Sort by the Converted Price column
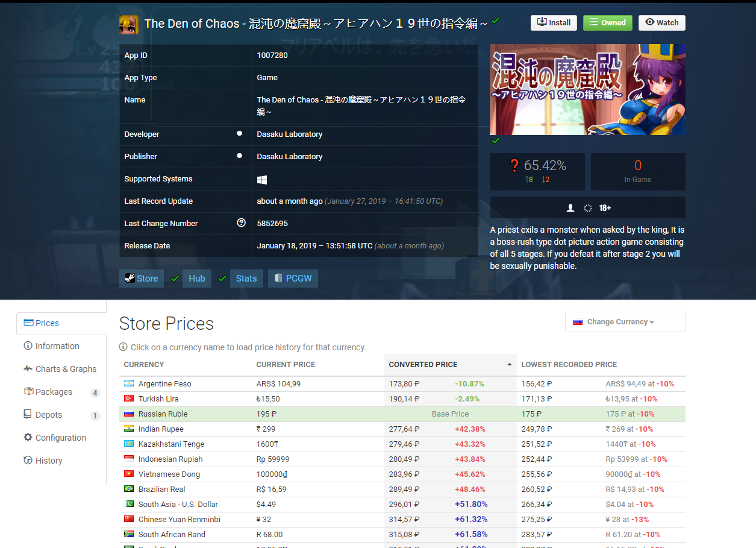The image size is (756, 548). pyautogui.click(x=451, y=365)
